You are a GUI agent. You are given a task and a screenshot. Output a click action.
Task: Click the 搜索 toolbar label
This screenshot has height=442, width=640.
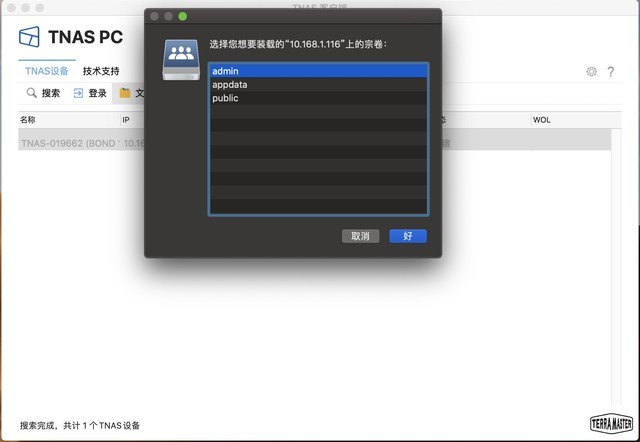(x=51, y=93)
